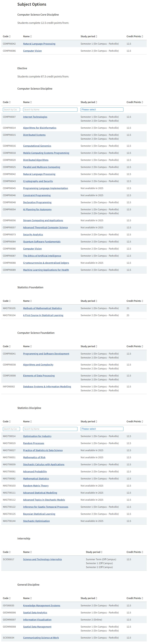148x644 pixels.
Task: Open Study period dropdown in Computer Science Discipline
Action: pyautogui.click(x=102, y=109)
